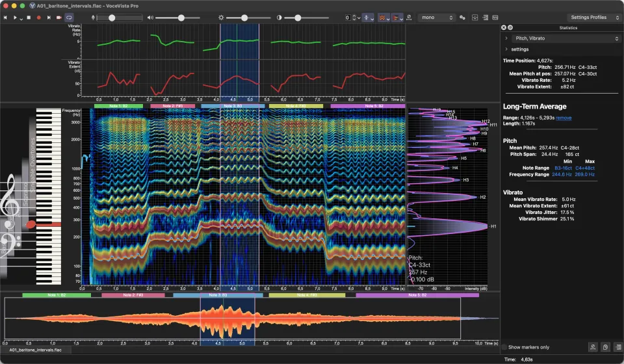Adjust the output volume slider

tap(177, 18)
